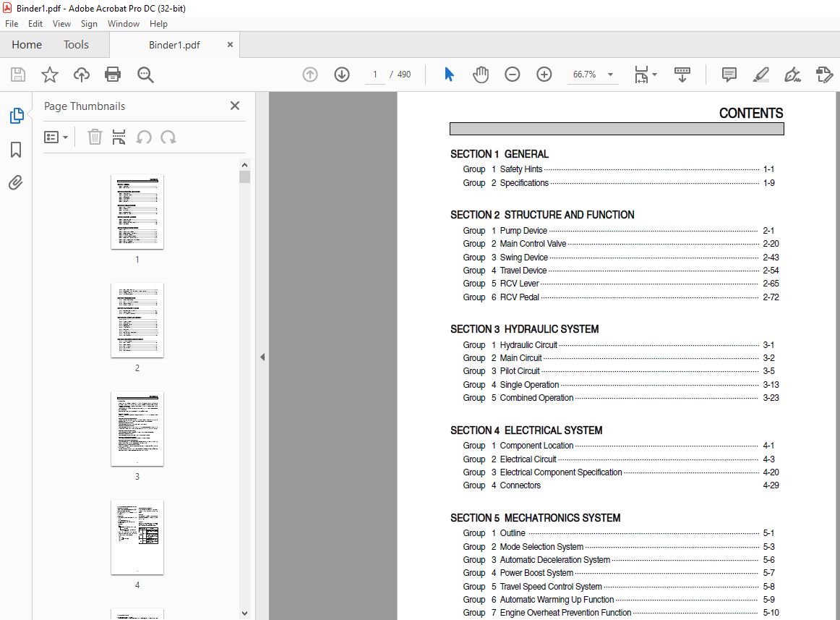The image size is (840, 620).
Task: Select page 3 thumbnail
Action: pyautogui.click(x=137, y=428)
